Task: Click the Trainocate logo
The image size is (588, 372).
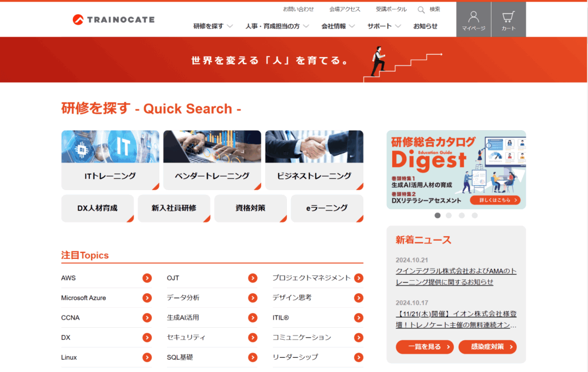Action: tap(113, 19)
